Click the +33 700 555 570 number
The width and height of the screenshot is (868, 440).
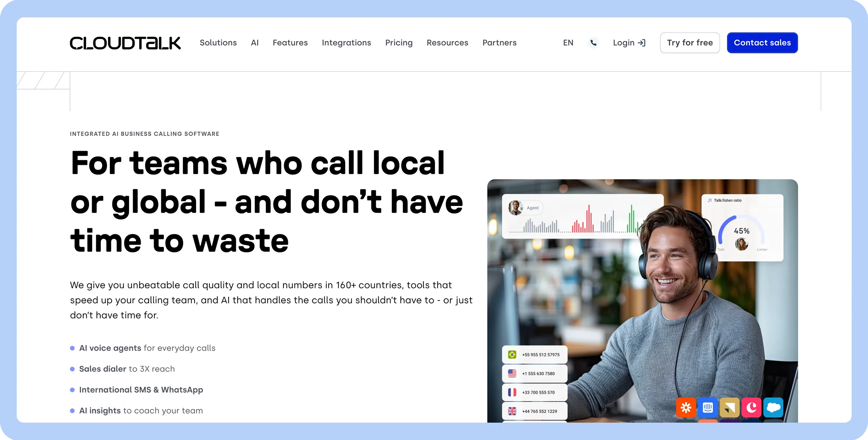click(x=538, y=392)
